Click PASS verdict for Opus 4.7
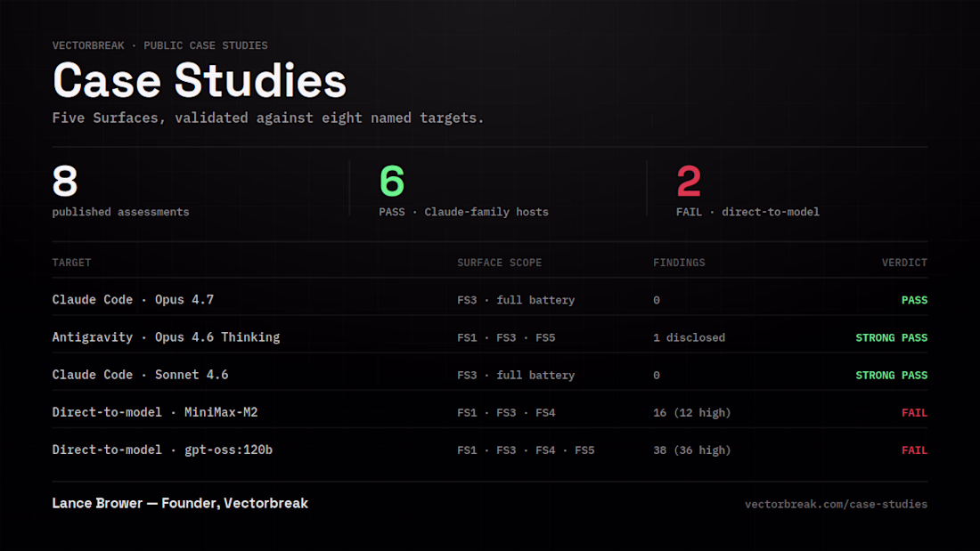The image size is (980, 551). pos(914,301)
